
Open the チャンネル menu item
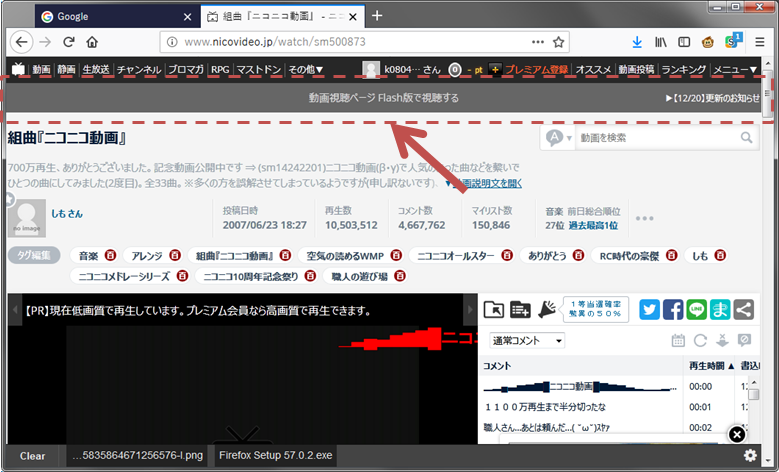pyautogui.click(x=139, y=70)
